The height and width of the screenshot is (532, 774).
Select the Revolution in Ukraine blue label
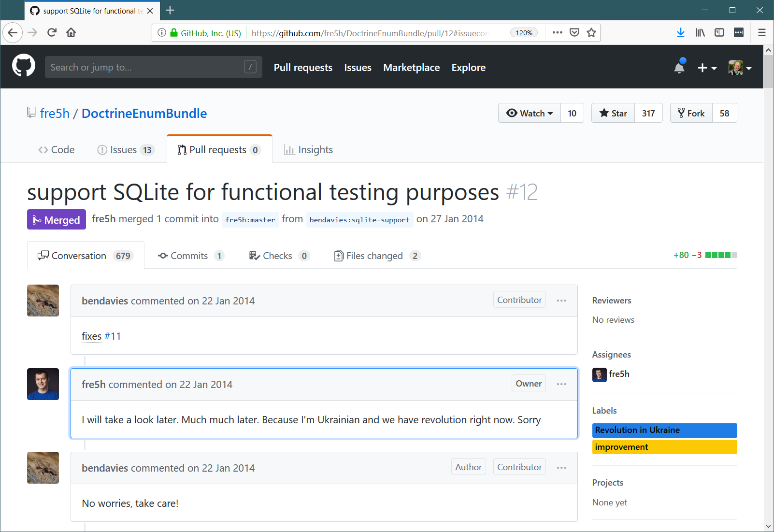(x=664, y=430)
